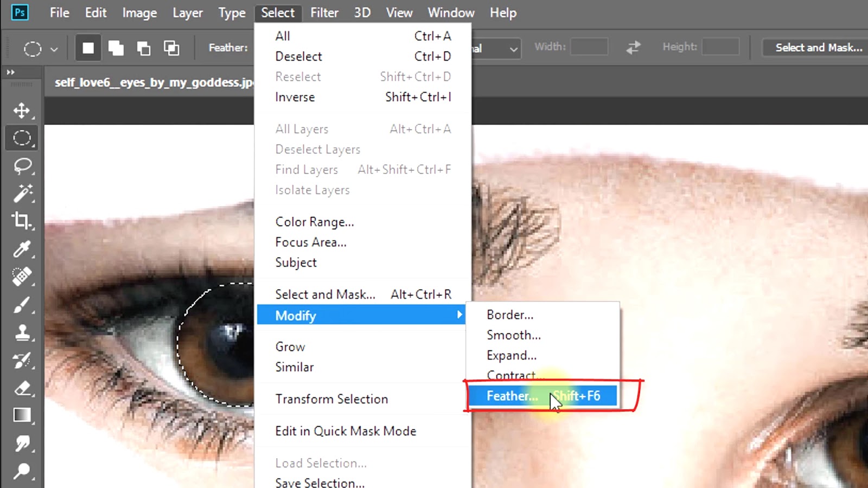Choose Border in the Modify submenu
This screenshot has height=488, width=868.
click(x=544, y=315)
